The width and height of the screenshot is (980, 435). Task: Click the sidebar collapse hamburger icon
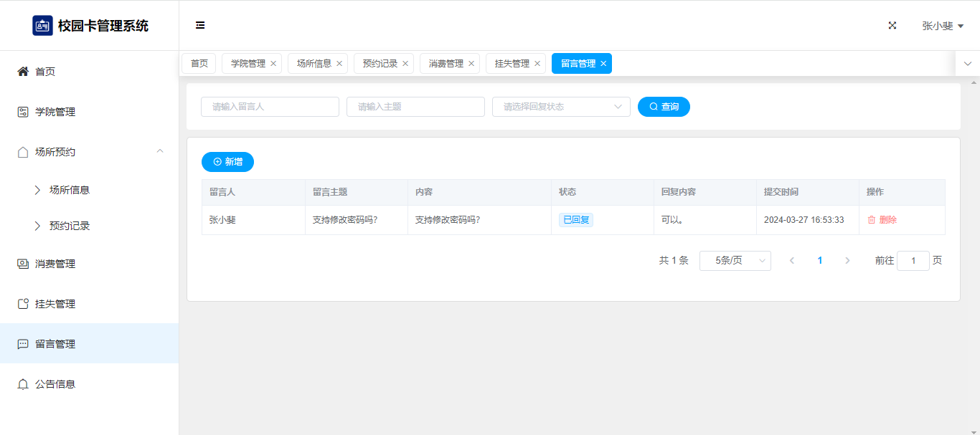[x=200, y=26]
